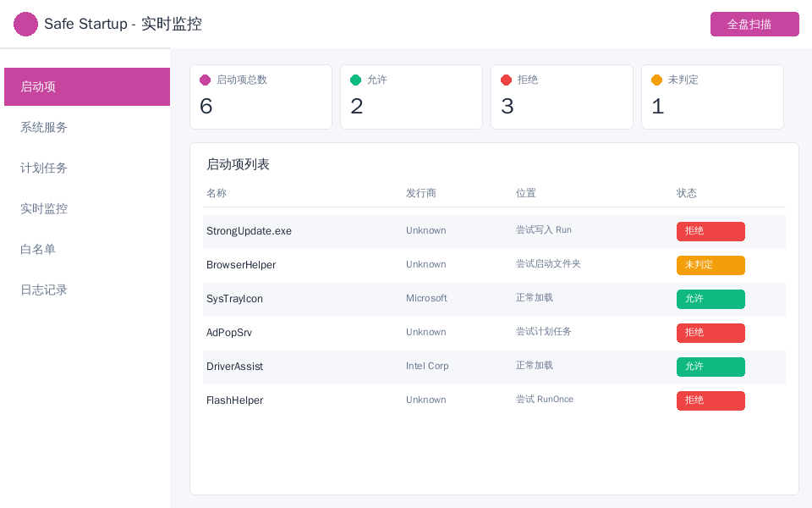Click the 未判定 count of 1
Screen dimensions: 812x508
(x=658, y=107)
